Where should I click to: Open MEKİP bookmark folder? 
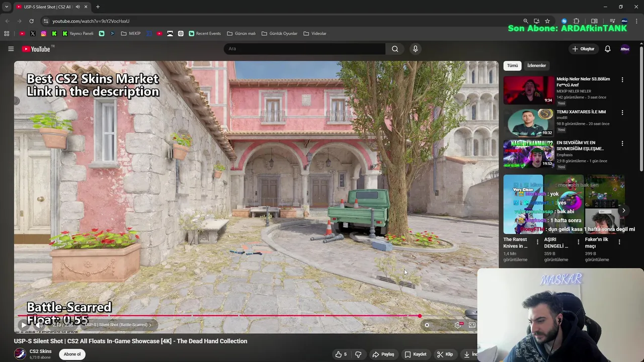pyautogui.click(x=131, y=34)
